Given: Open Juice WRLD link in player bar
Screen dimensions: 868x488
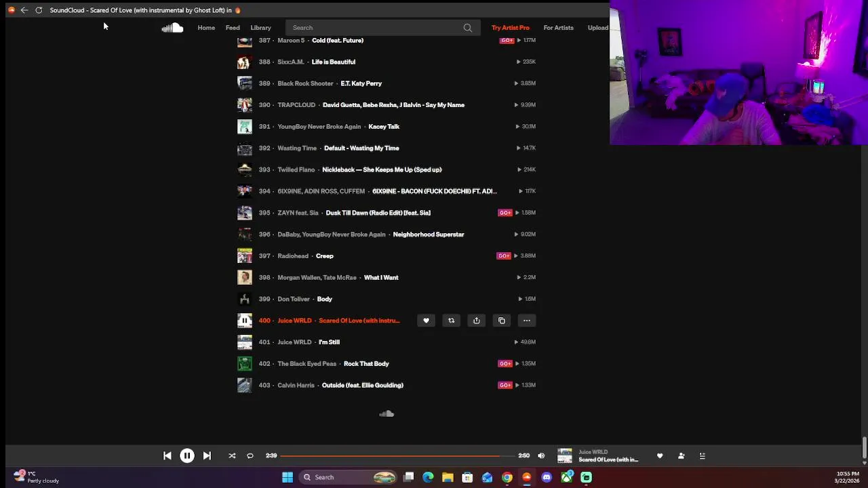Looking at the screenshot, I should 593,452.
